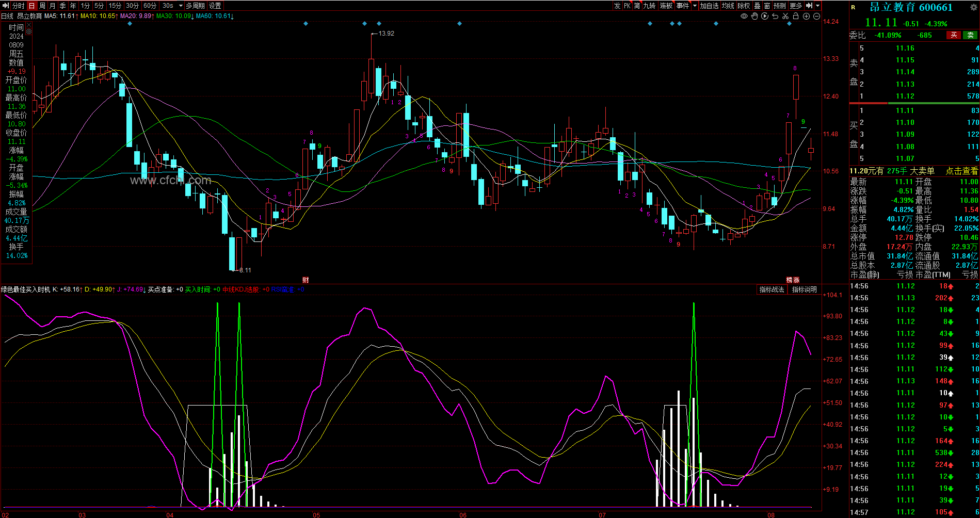The image size is (980, 518).
Task: Click the last blue diamond event marker
Action: pos(789,24)
